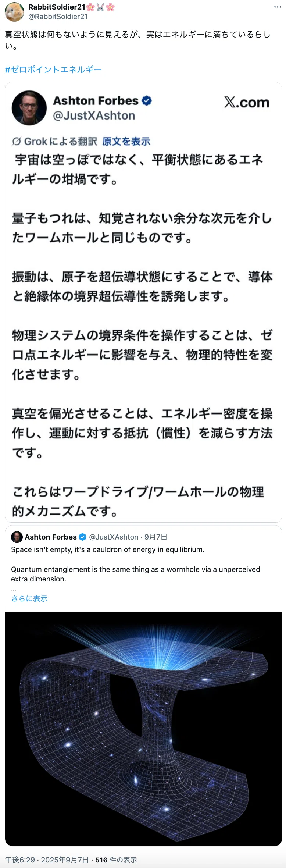This screenshot has height=868, width=286.
Task: Click the 9月7日 date of quoted post
Action: tap(156, 537)
